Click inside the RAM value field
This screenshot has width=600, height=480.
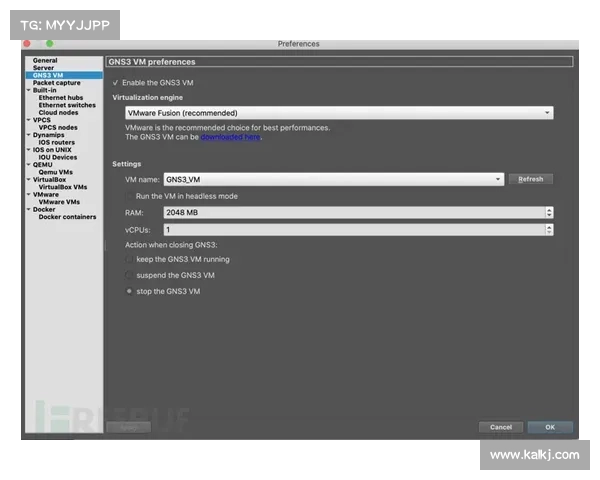click(354, 212)
